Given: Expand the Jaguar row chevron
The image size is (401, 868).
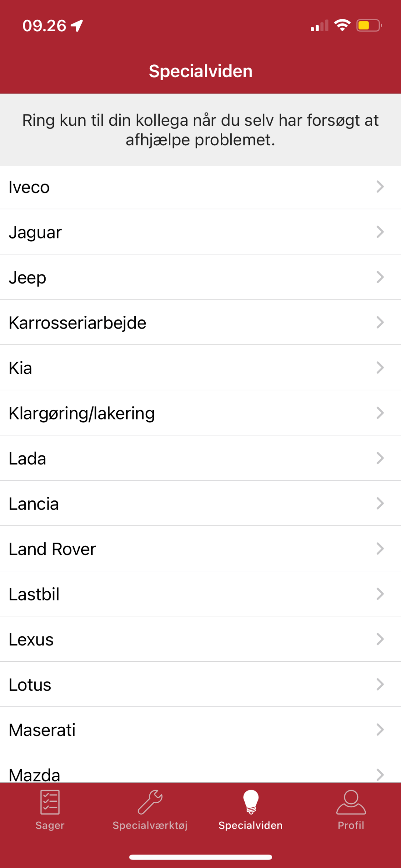Looking at the screenshot, I should [380, 232].
